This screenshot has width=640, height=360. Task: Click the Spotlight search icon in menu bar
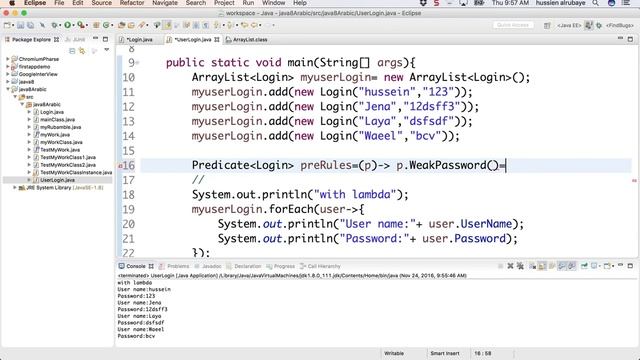click(596, 3)
